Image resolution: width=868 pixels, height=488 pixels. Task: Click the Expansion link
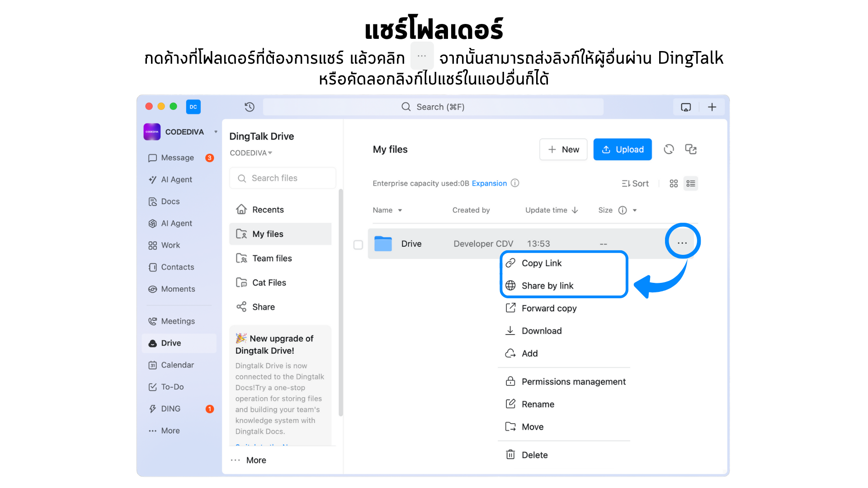point(489,183)
